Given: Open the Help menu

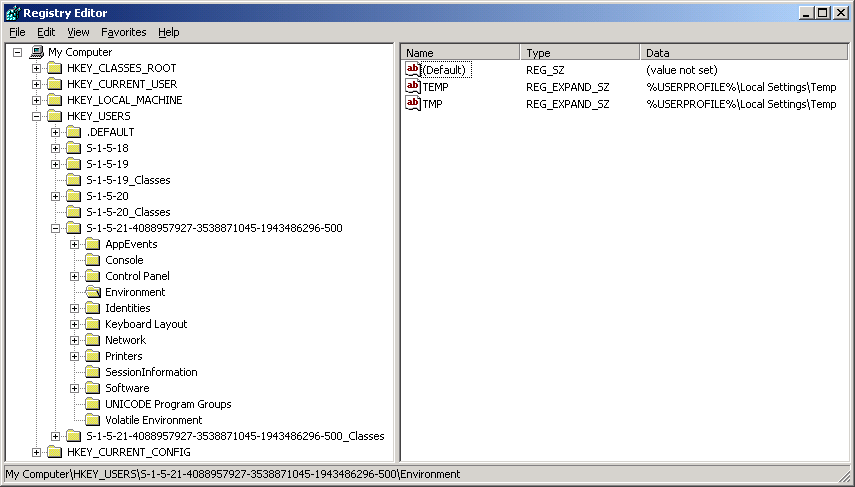Looking at the screenshot, I should pyautogui.click(x=168, y=32).
